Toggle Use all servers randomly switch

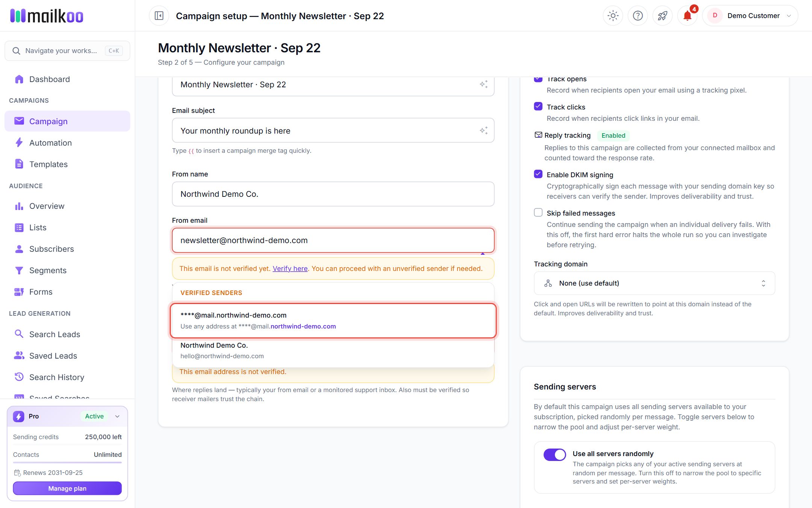[x=554, y=455]
